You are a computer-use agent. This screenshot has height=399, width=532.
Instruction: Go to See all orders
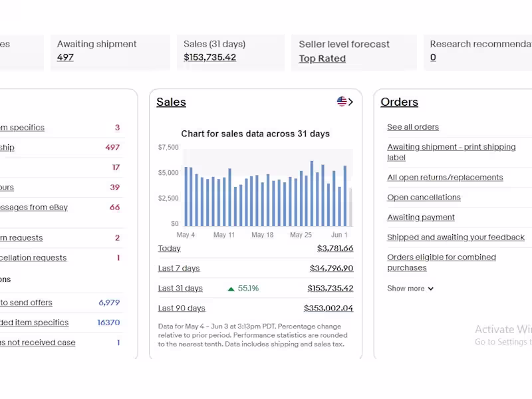click(413, 127)
